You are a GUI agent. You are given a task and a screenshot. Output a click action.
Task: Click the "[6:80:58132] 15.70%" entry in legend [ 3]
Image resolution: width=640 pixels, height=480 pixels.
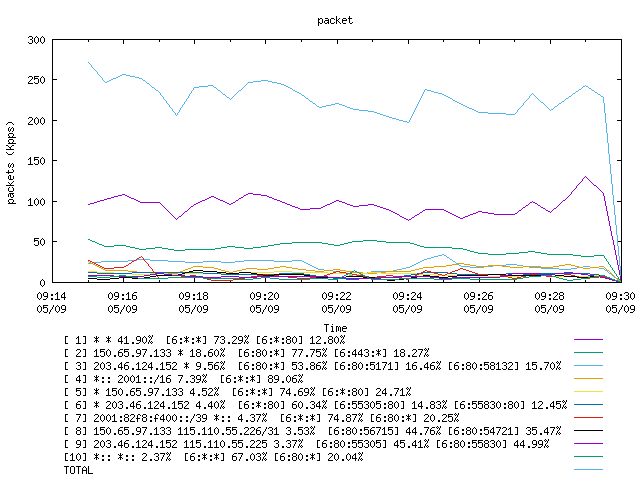[505, 366]
